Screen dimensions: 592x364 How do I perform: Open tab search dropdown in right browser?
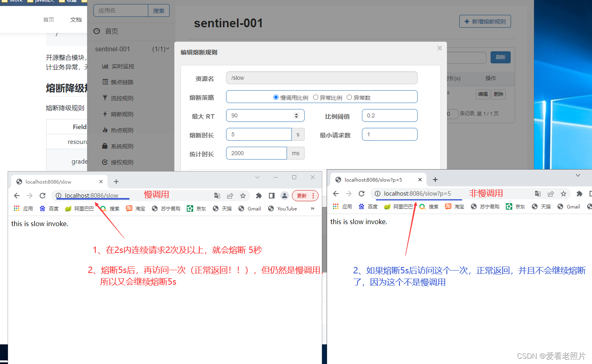pyautogui.click(x=578, y=175)
